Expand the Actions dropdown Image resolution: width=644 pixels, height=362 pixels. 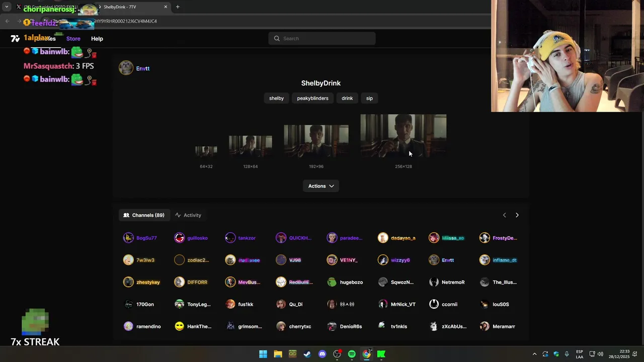[321, 186]
